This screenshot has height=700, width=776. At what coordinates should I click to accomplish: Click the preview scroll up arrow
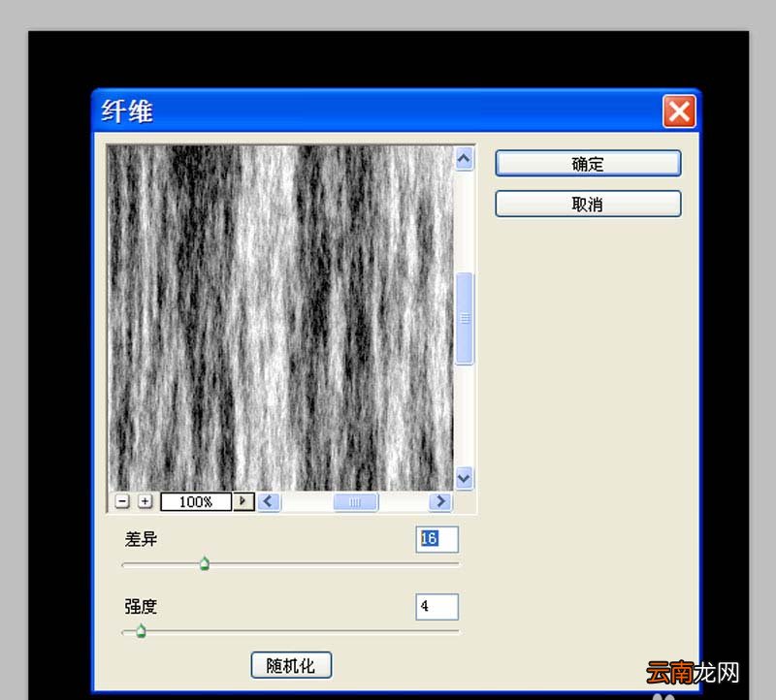(x=464, y=159)
